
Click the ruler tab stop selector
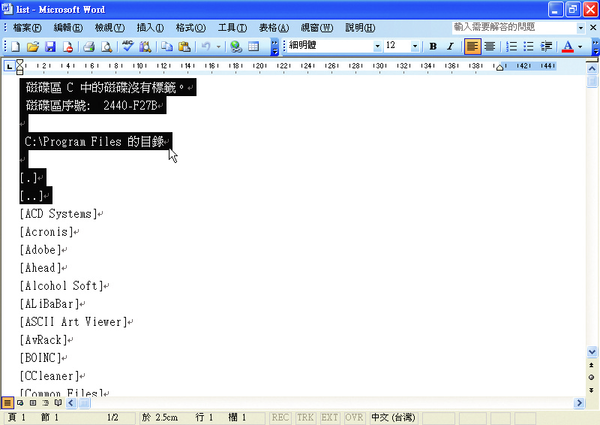pyautogui.click(x=9, y=67)
